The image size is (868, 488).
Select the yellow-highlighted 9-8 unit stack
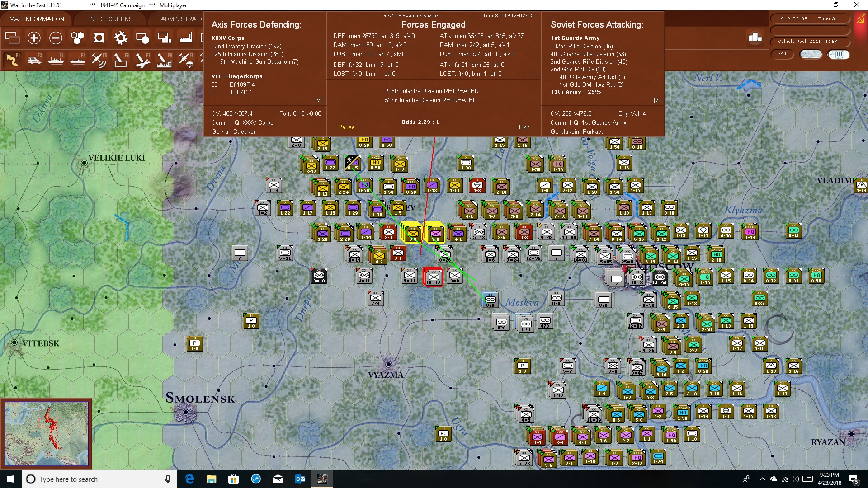(x=435, y=233)
